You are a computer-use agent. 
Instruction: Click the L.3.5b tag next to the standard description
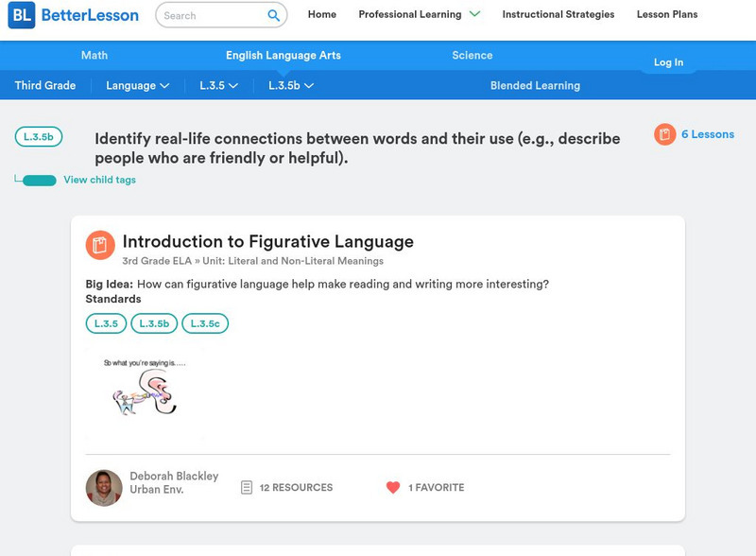39,136
